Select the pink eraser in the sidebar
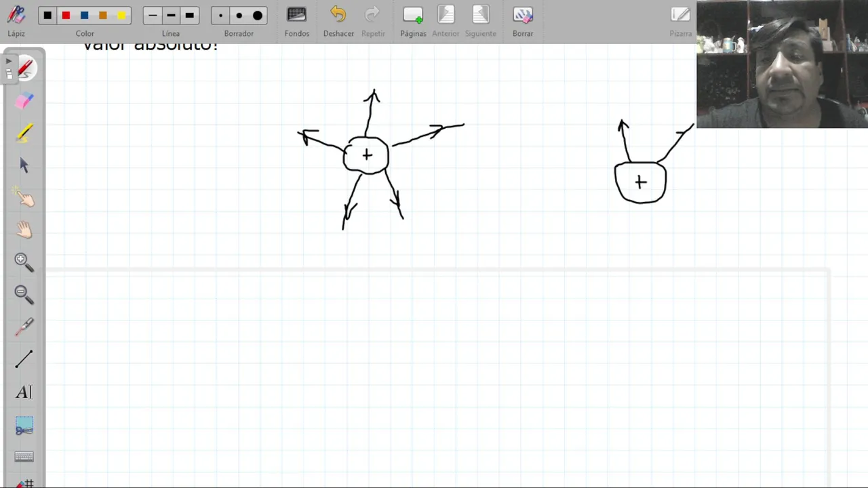The image size is (868, 488). pos(24,100)
